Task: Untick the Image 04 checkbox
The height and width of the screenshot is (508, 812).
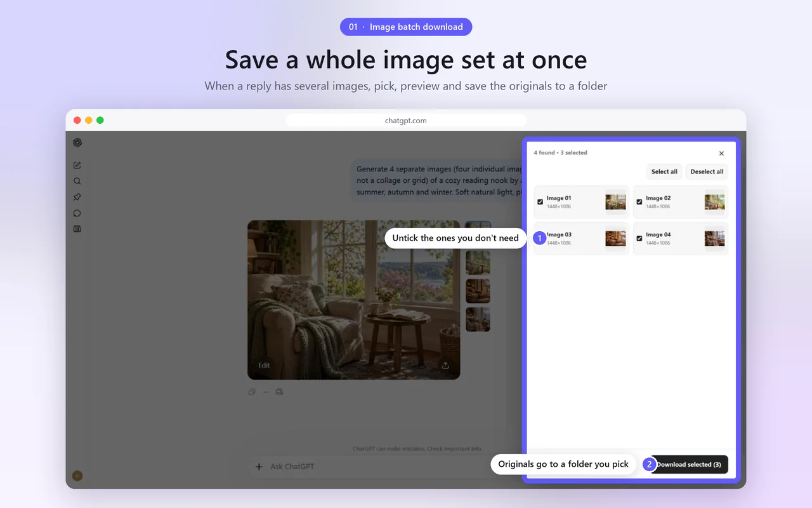Action: [639, 239]
